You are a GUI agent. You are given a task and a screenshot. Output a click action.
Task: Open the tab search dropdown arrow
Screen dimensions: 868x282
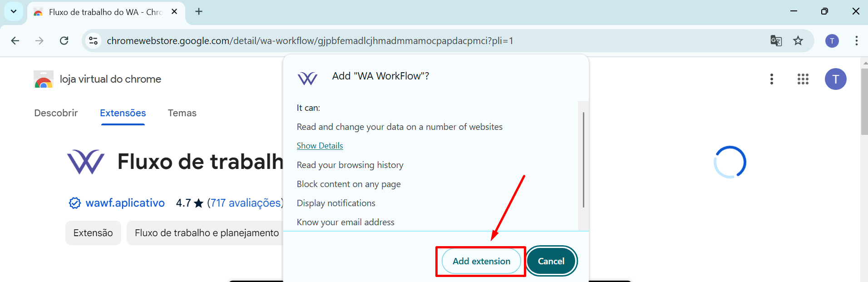[x=14, y=11]
